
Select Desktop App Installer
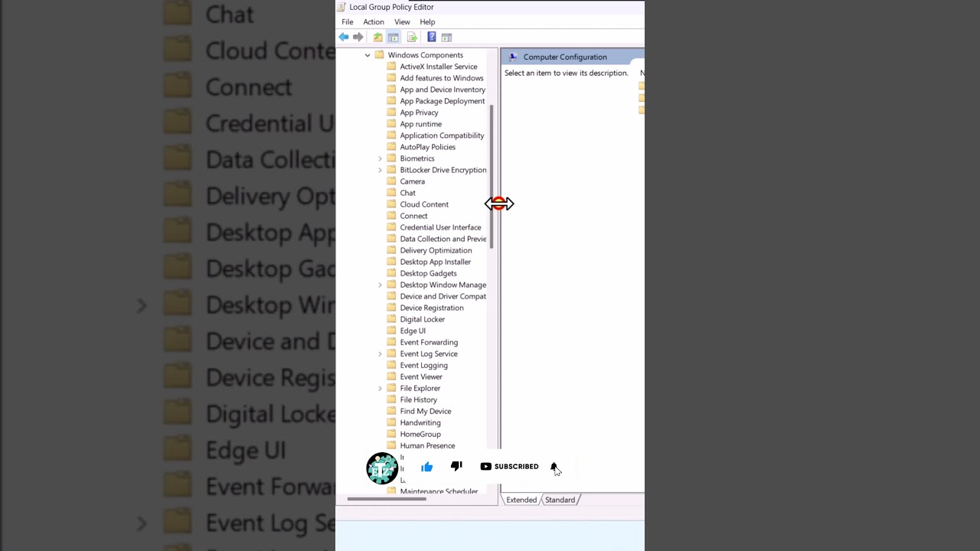pos(436,262)
